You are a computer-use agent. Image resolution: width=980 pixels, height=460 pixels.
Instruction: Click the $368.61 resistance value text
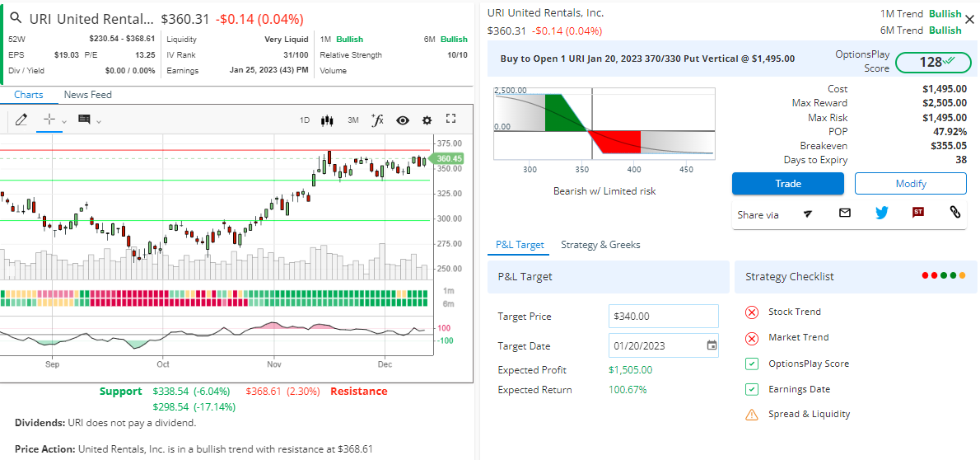coord(264,391)
